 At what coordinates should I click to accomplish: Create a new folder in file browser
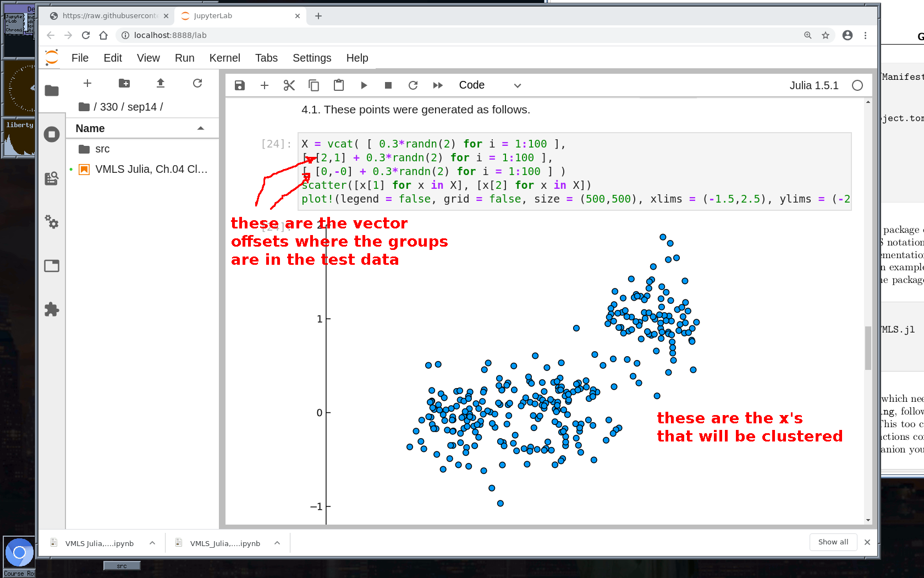pos(124,83)
